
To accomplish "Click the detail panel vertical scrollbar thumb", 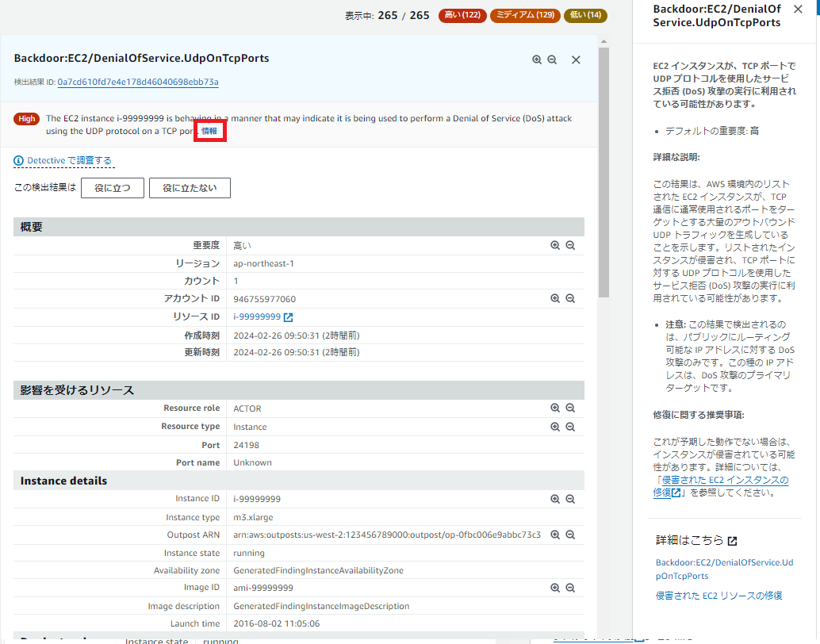I will point(604,172).
